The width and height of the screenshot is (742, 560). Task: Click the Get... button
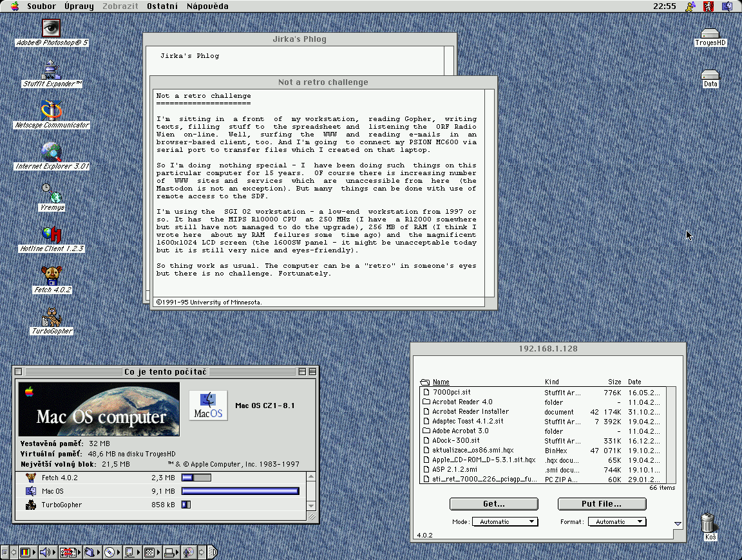click(493, 504)
